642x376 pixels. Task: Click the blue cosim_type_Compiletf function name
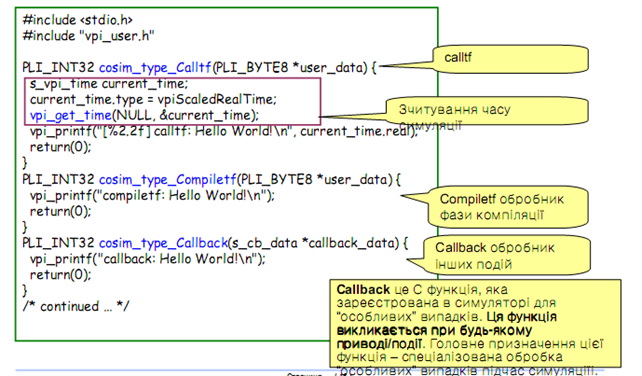click(x=167, y=180)
